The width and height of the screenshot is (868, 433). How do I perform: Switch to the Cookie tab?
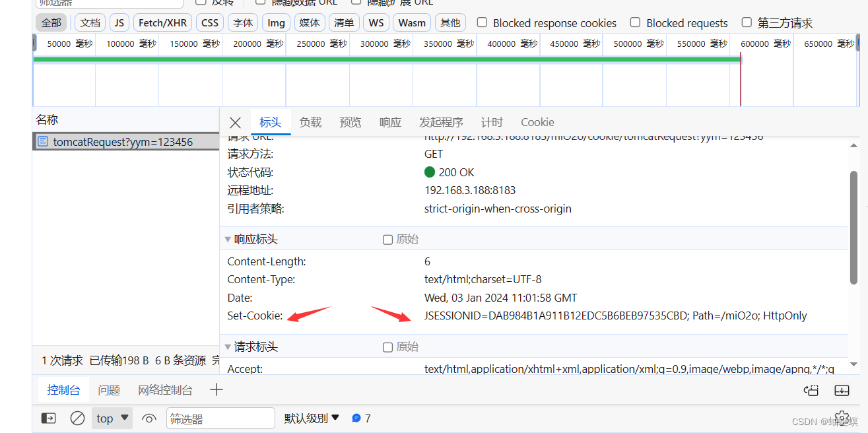pos(537,122)
